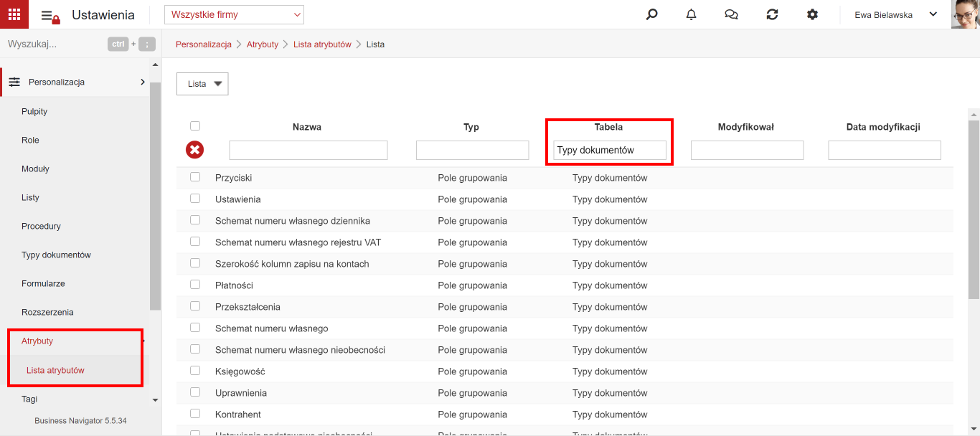The height and width of the screenshot is (436, 980).
Task: Click the Lista atrybutów breadcrumb link
Action: coord(322,44)
